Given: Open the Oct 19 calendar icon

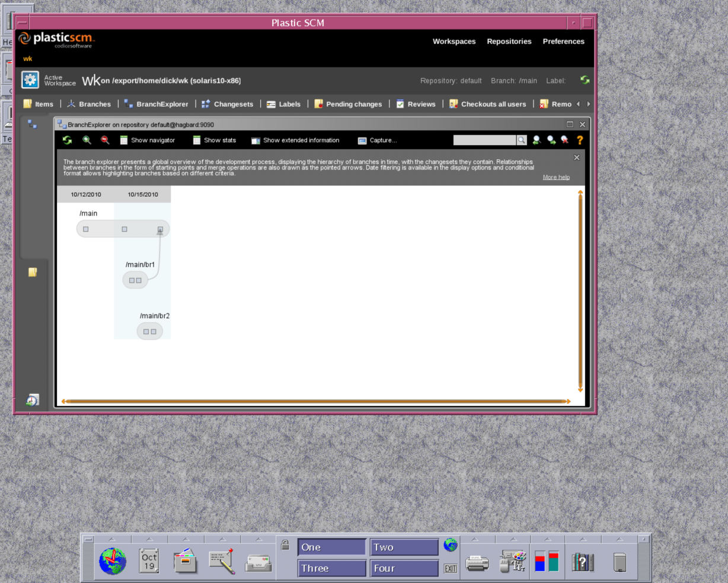Looking at the screenshot, I should click(x=149, y=560).
